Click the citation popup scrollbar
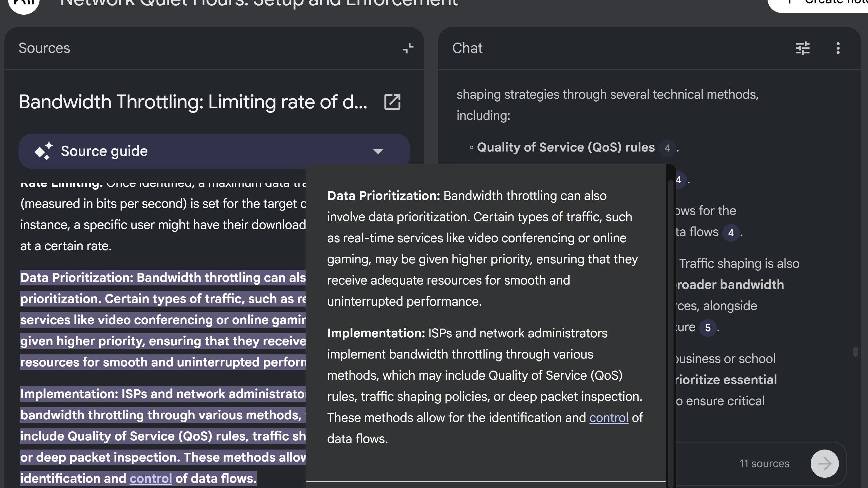Image resolution: width=868 pixels, height=488 pixels. (671, 334)
